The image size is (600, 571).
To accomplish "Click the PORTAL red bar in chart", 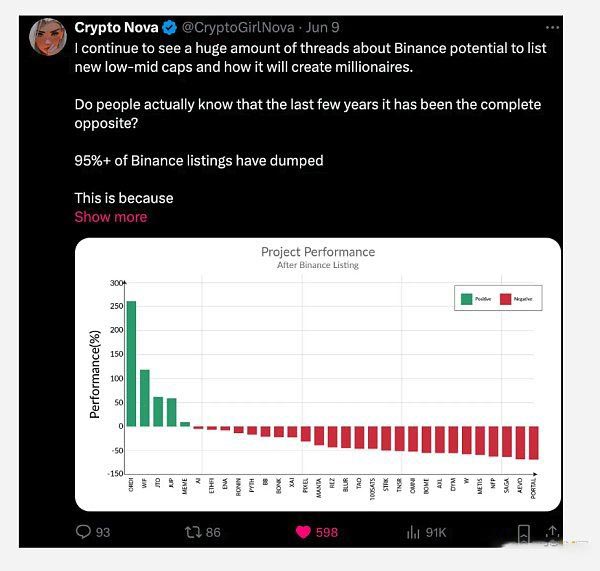I will (534, 443).
